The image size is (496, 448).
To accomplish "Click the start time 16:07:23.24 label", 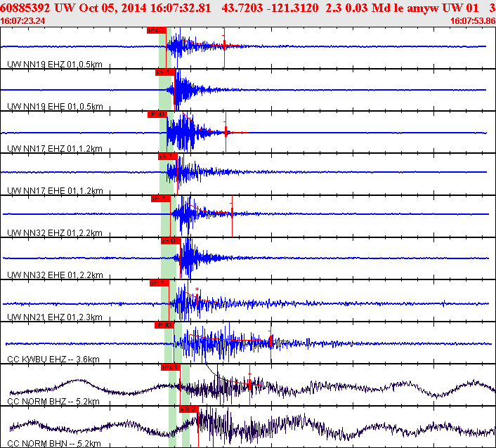I will [23, 21].
